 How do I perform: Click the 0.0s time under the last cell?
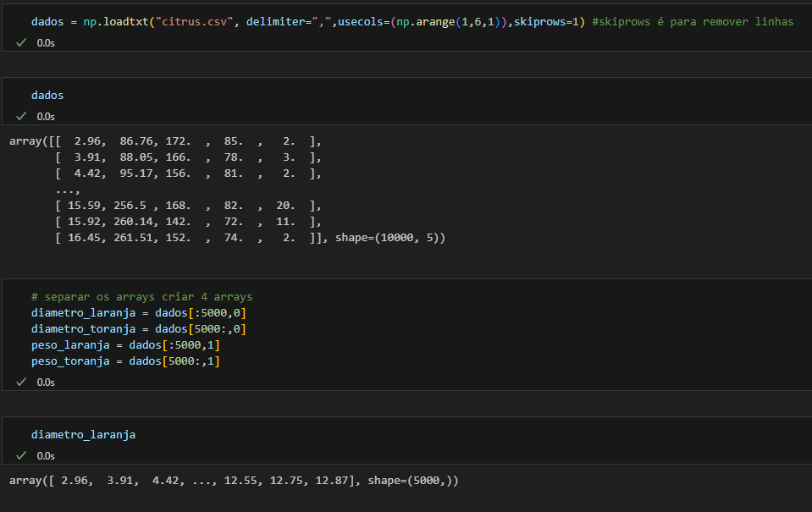[x=46, y=455]
